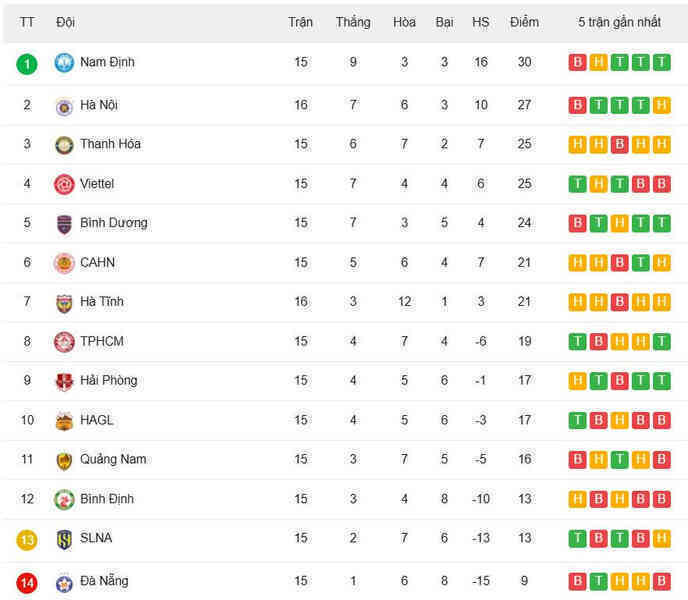The image size is (688, 600).
Task: Click the HAGL team logo
Action: (64, 421)
